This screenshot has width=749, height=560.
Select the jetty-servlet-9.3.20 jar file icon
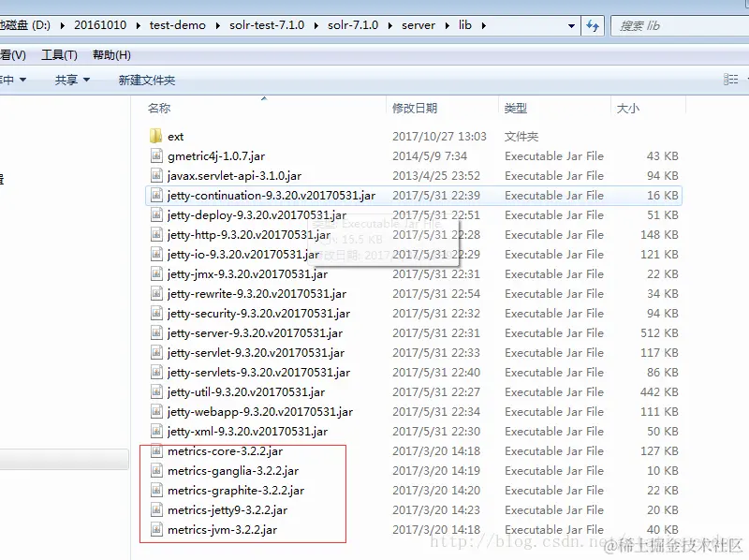[x=156, y=353]
